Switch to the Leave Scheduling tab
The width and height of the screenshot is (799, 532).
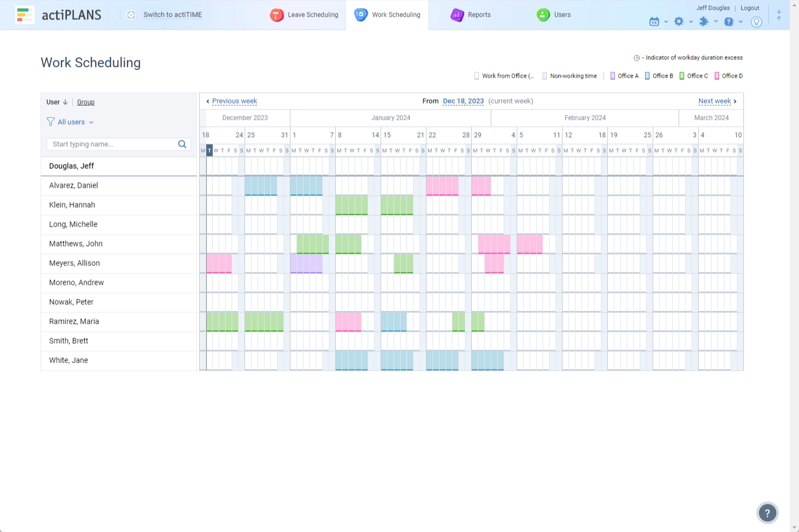[304, 15]
